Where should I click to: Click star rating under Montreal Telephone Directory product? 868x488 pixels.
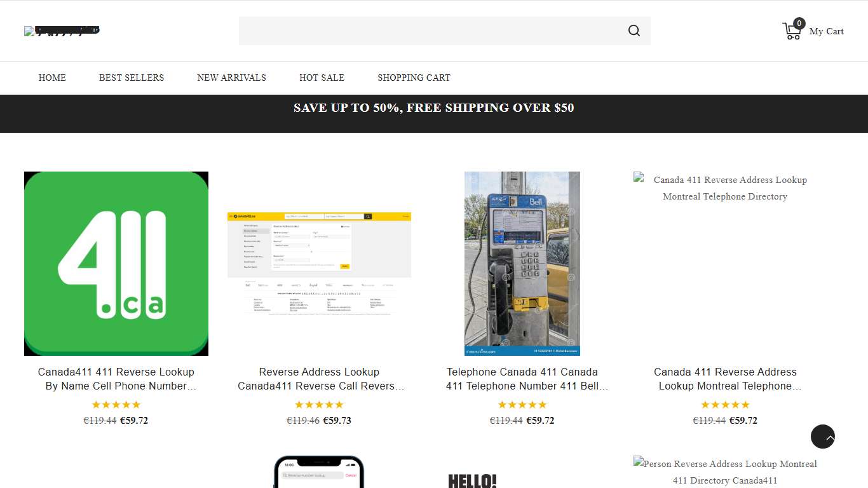[x=725, y=405]
